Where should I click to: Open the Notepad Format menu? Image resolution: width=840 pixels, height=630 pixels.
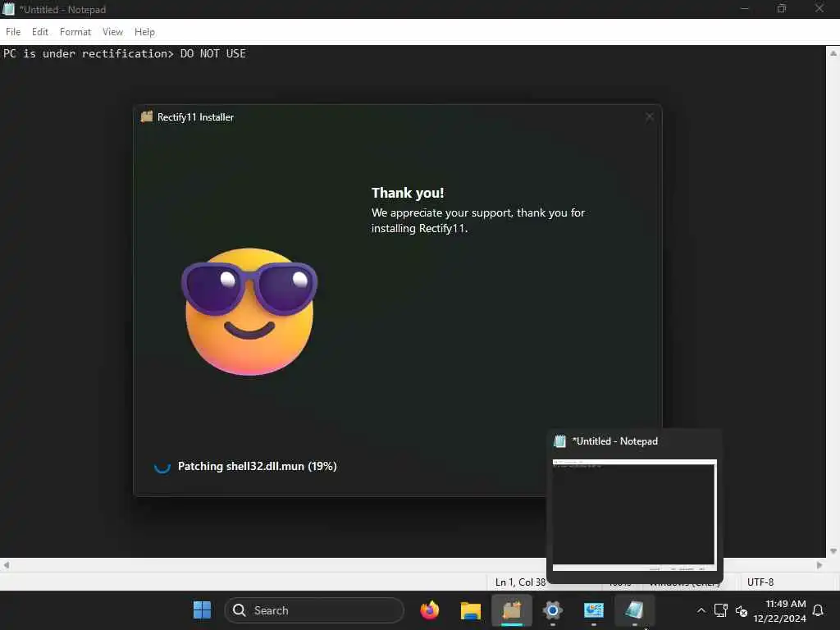75,32
